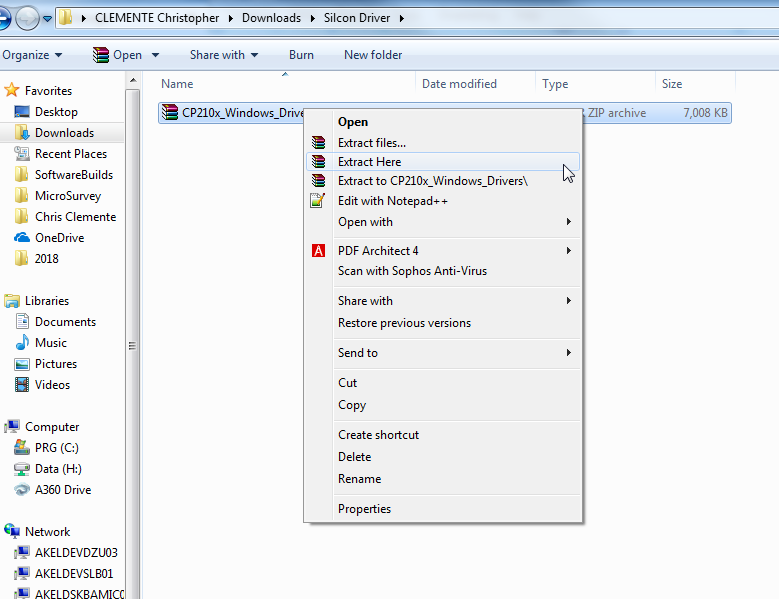Open the Organize dropdown menu
Viewport: 779px width, 599px height.
pyautogui.click(x=32, y=55)
